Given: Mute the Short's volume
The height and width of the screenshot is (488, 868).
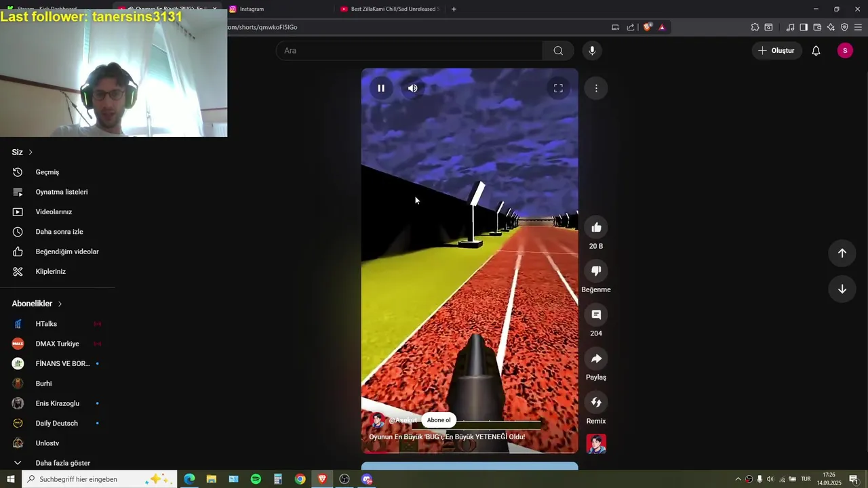Looking at the screenshot, I should coord(412,88).
